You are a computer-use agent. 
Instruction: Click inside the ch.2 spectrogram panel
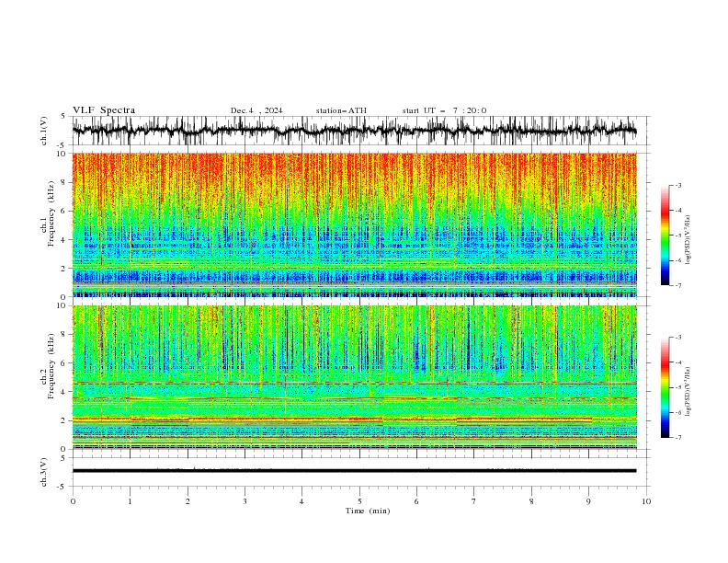tap(354, 377)
